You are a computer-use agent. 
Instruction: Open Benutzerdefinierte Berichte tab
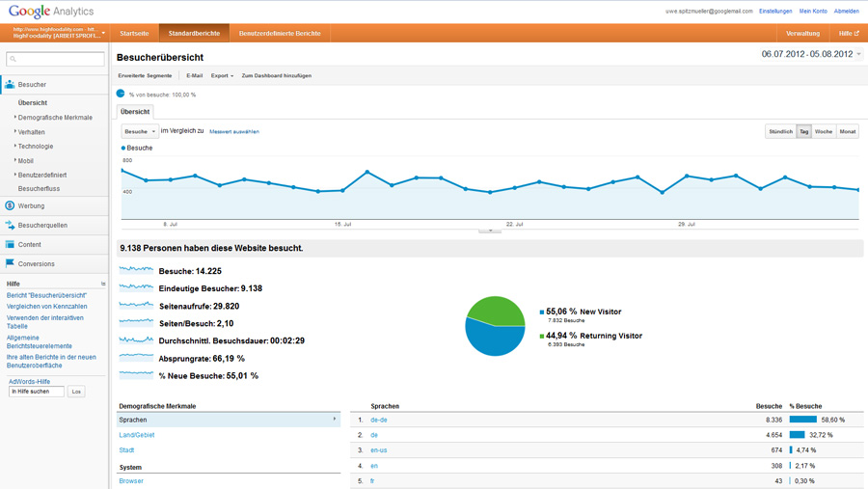pyautogui.click(x=280, y=33)
